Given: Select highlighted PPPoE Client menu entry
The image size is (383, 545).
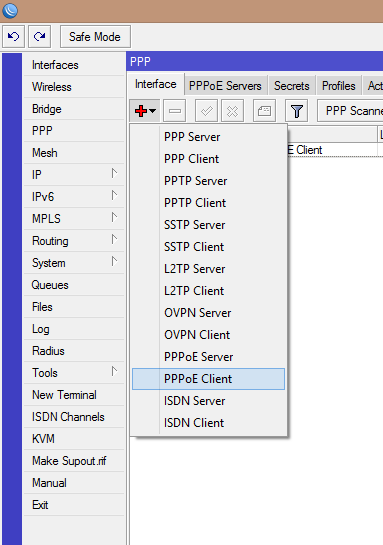Looking at the screenshot, I should click(208, 379).
